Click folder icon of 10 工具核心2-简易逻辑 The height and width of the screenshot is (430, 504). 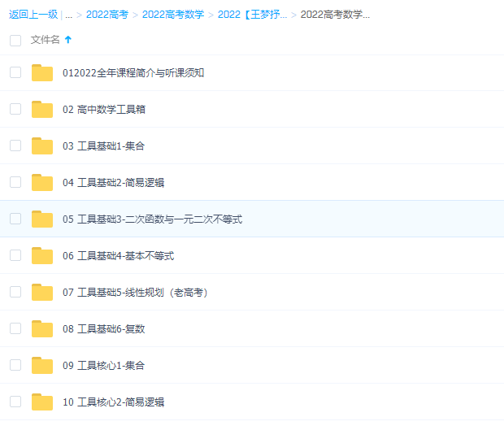point(41,402)
